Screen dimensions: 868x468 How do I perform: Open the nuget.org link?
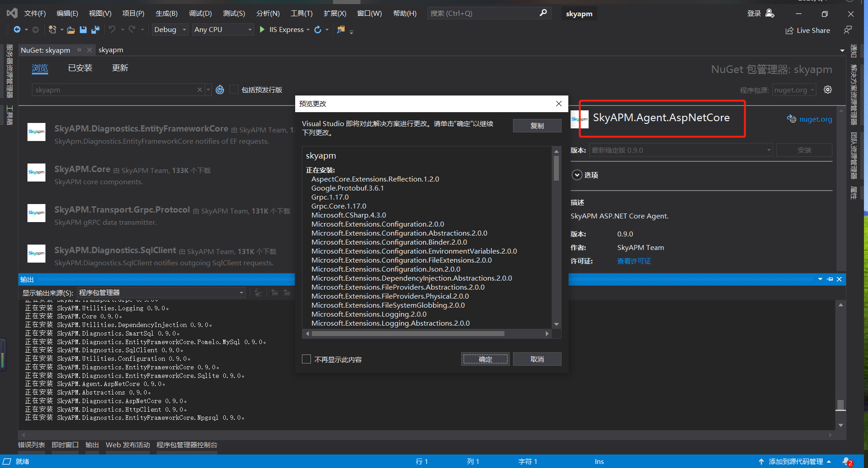tap(815, 119)
